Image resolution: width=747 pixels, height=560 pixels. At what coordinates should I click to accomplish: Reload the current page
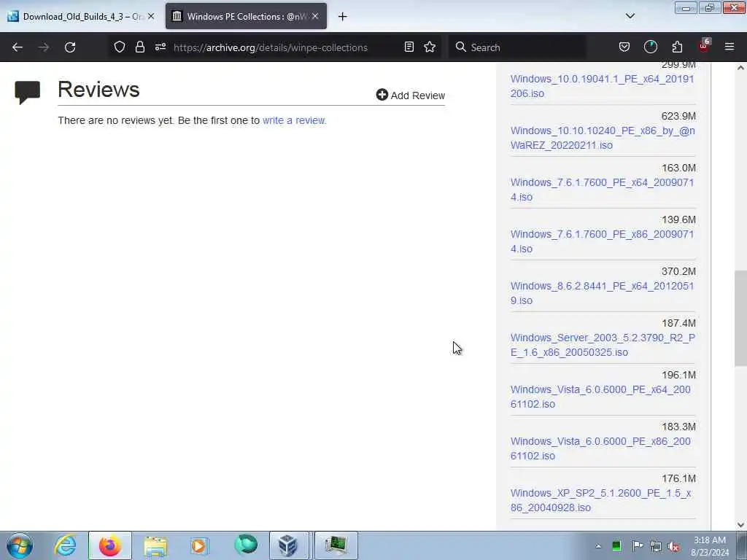click(x=70, y=47)
